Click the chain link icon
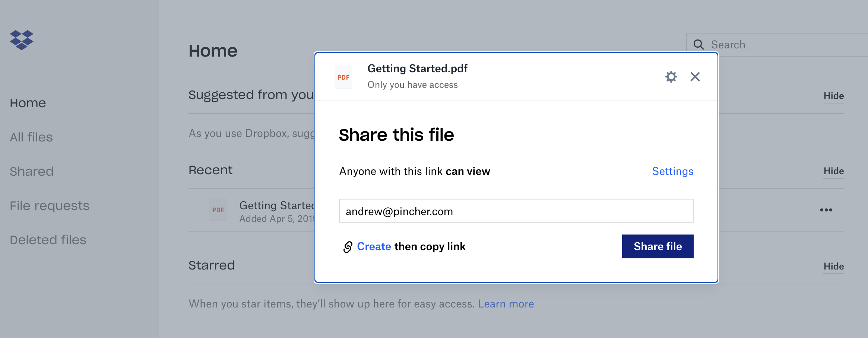 [348, 247]
